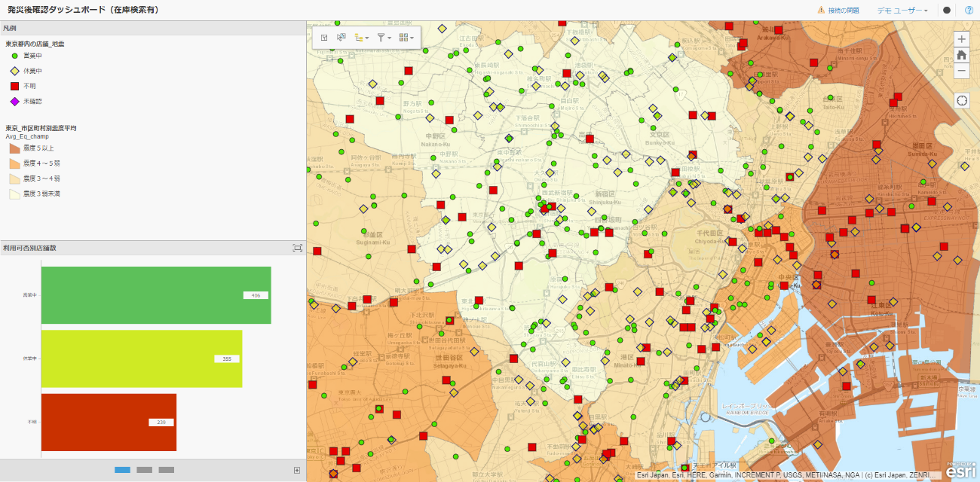Click the locate position compass button
The width and height of the screenshot is (980, 482).
click(x=962, y=101)
